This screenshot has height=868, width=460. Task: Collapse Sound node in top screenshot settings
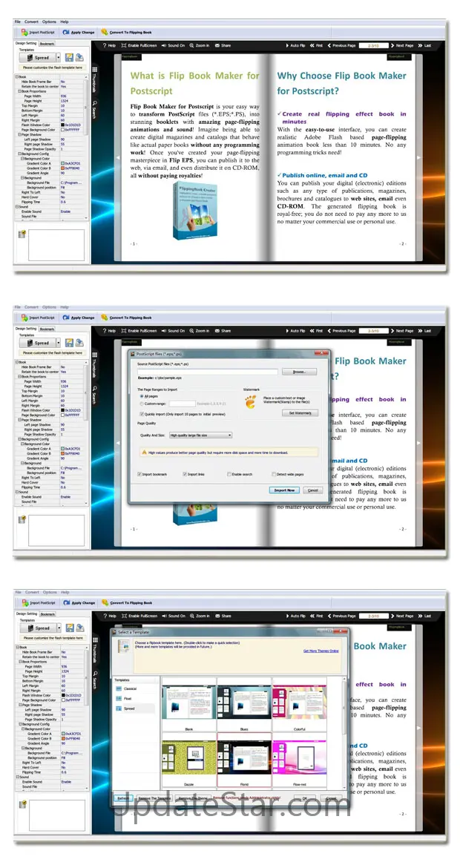click(x=17, y=206)
